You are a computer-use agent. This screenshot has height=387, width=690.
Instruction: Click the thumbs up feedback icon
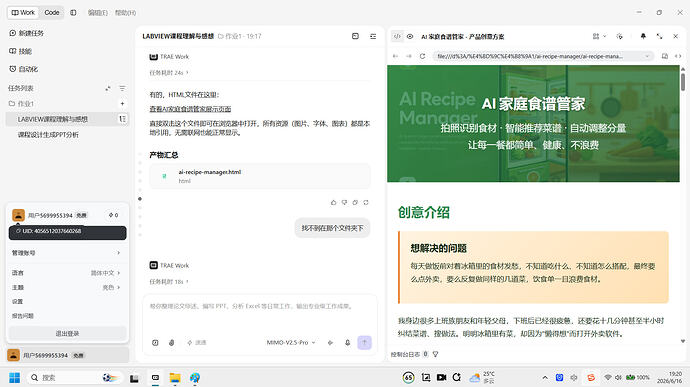point(333,203)
